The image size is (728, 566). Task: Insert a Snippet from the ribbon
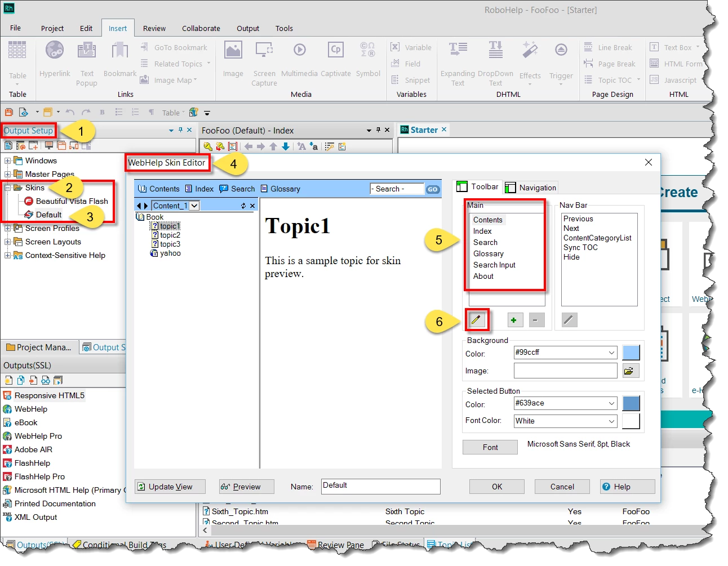click(x=410, y=80)
